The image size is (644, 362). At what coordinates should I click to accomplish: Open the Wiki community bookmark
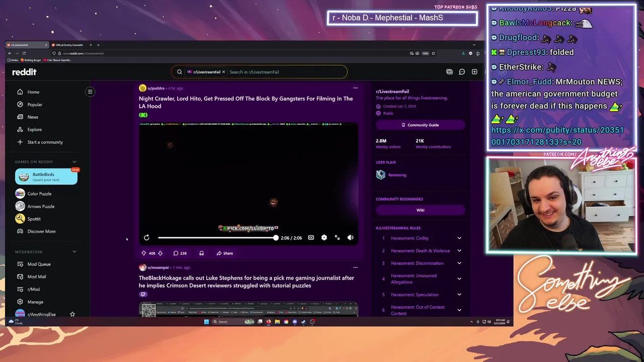point(420,210)
